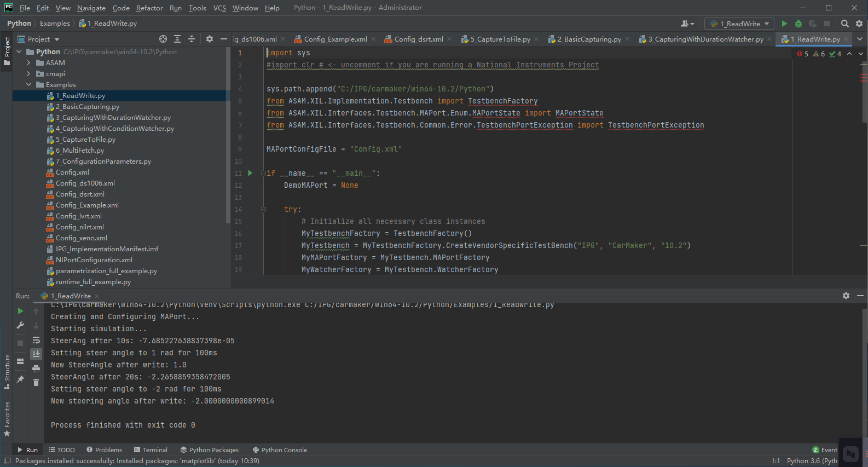Hide the Project panel with the minus icon
This screenshot has height=467, width=868.
click(x=224, y=39)
